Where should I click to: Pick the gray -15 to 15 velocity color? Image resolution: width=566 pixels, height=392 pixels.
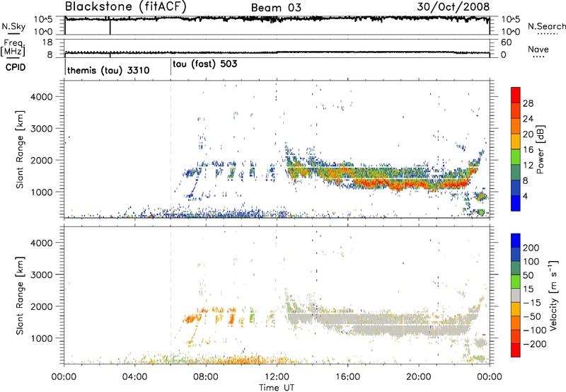coord(516,296)
